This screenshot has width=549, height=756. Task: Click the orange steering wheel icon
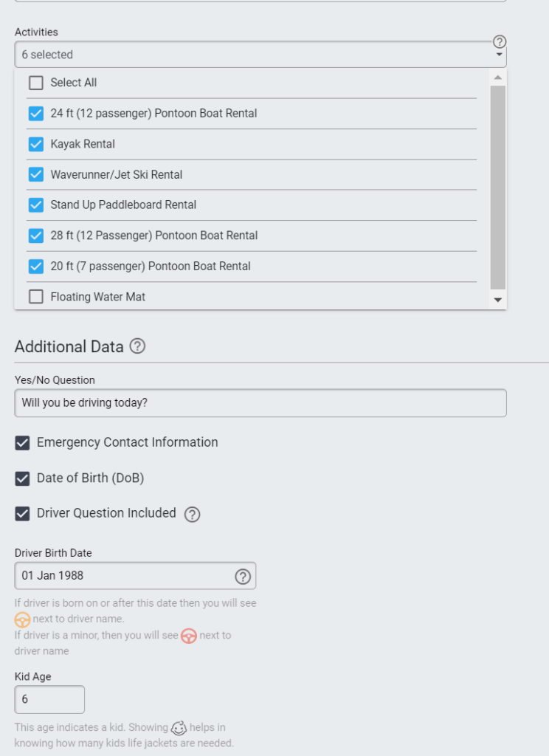[x=22, y=619]
